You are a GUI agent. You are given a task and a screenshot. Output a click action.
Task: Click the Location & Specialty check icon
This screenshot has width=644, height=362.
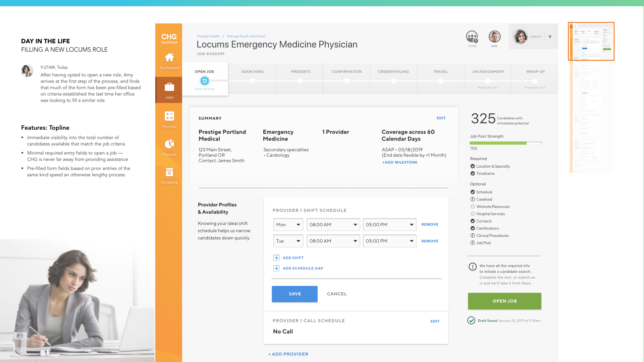point(473,166)
